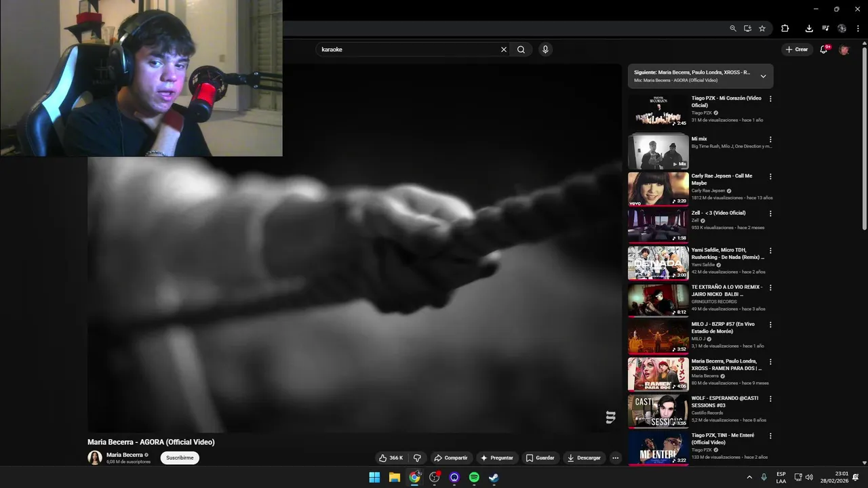Open options for Tiago PZK Me Enteré video
The height and width of the screenshot is (488, 868).
pos(770,436)
